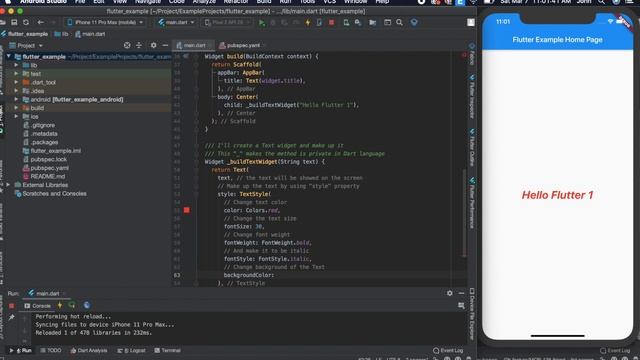
Task: Click Scroll from Source target icon in Project panel
Action: click(x=127, y=45)
